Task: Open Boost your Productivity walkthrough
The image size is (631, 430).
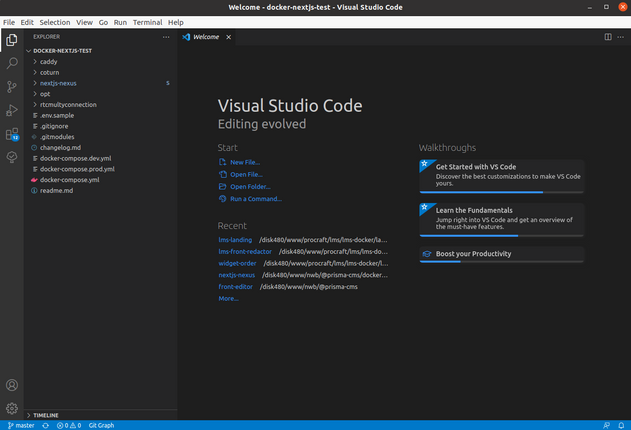Action: coord(501,254)
